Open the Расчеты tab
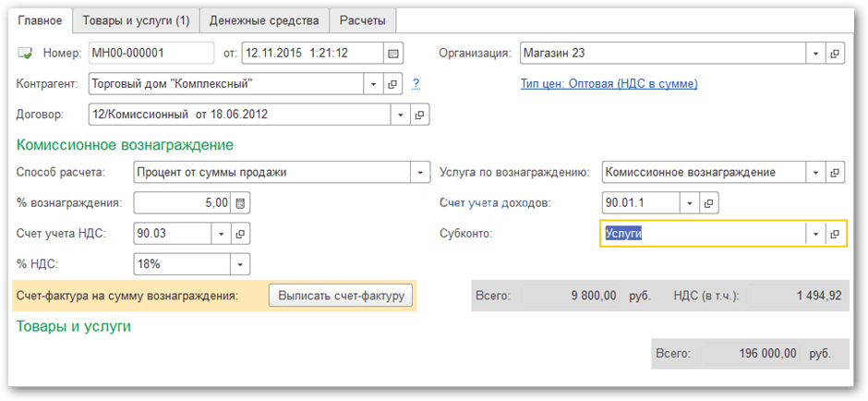Screen dimensions: 868x401 click(363, 19)
